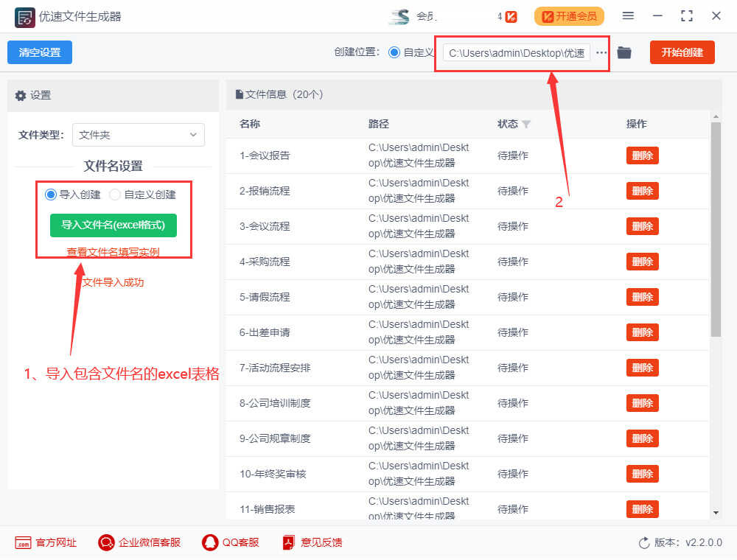This screenshot has width=737, height=560.
Task: Click 待操作 status of 3-会议流程
Action: pyautogui.click(x=513, y=226)
